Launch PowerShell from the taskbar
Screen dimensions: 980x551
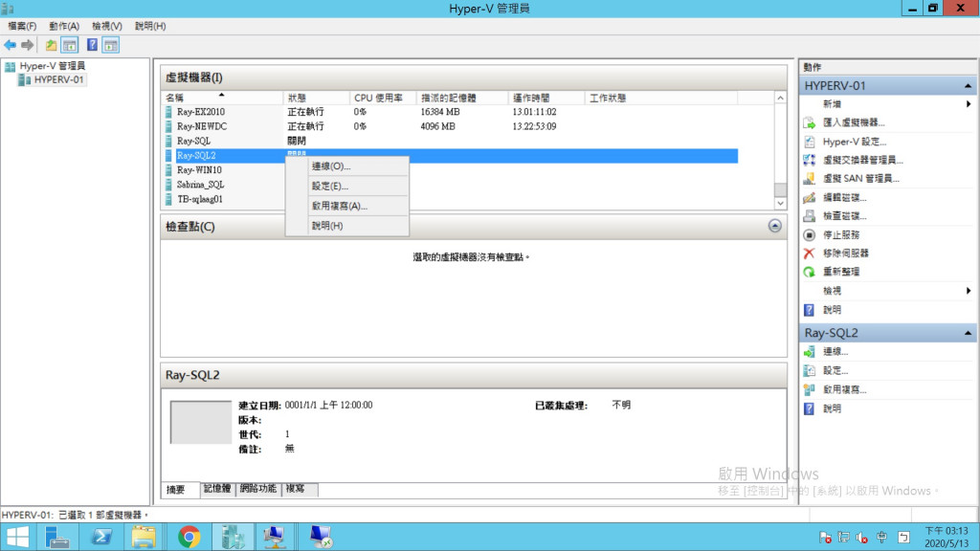[101, 538]
